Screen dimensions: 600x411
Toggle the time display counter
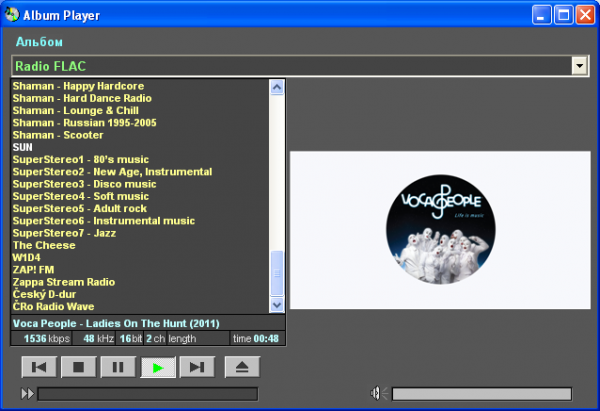point(257,339)
